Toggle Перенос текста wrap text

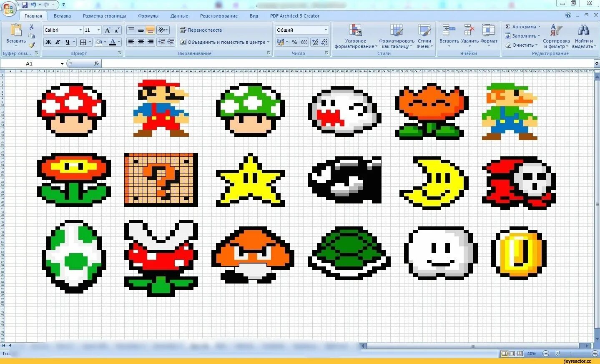click(201, 30)
